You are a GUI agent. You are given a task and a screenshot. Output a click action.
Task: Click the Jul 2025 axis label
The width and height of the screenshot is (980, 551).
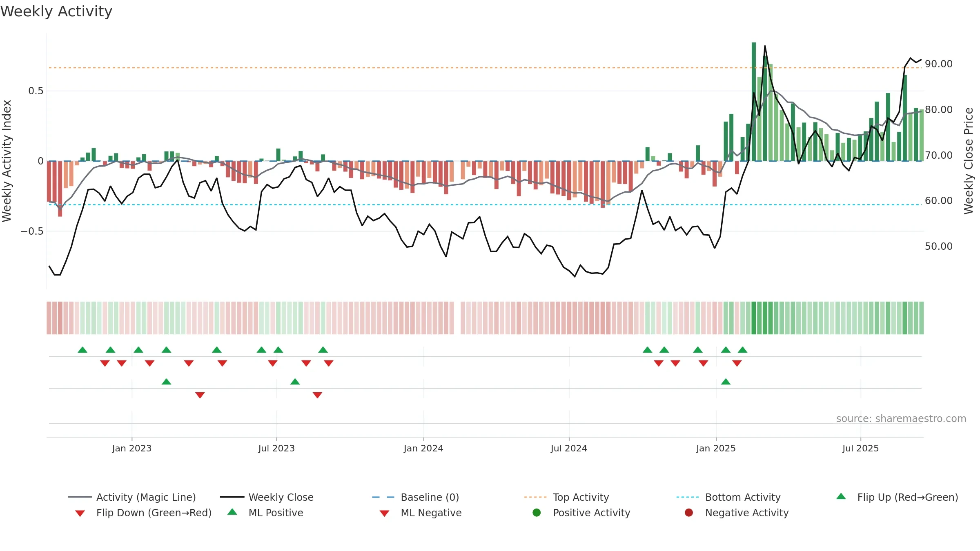point(860,448)
